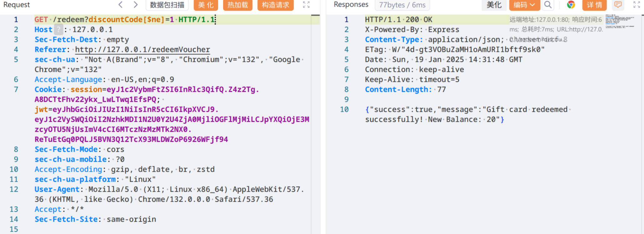Expand the Request panel to fullscreen
The height and width of the screenshot is (234, 644).
[x=306, y=5]
